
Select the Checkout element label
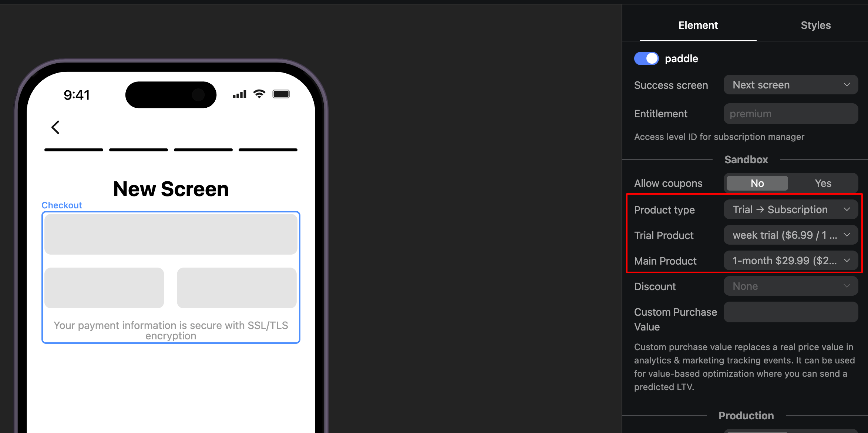coord(62,205)
